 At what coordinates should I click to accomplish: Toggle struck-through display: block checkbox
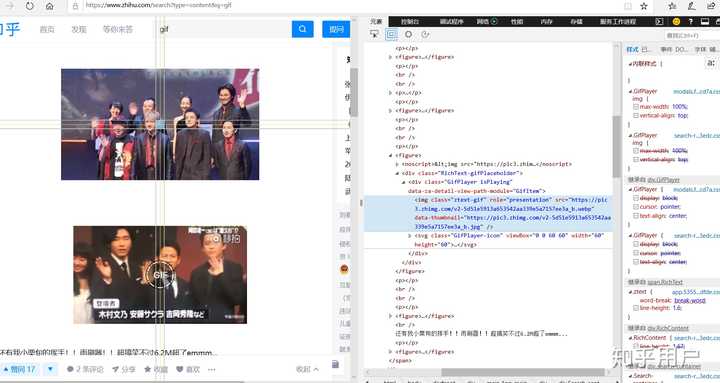click(636, 244)
